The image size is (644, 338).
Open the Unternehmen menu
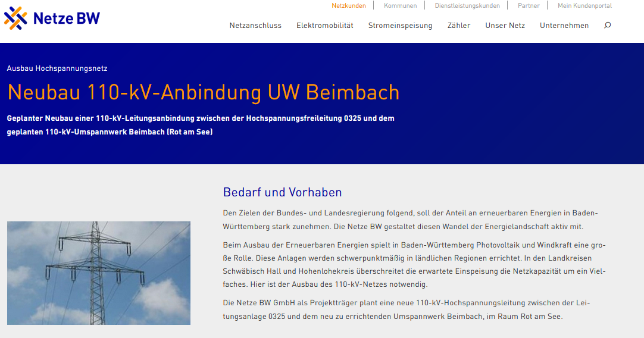pyautogui.click(x=564, y=26)
